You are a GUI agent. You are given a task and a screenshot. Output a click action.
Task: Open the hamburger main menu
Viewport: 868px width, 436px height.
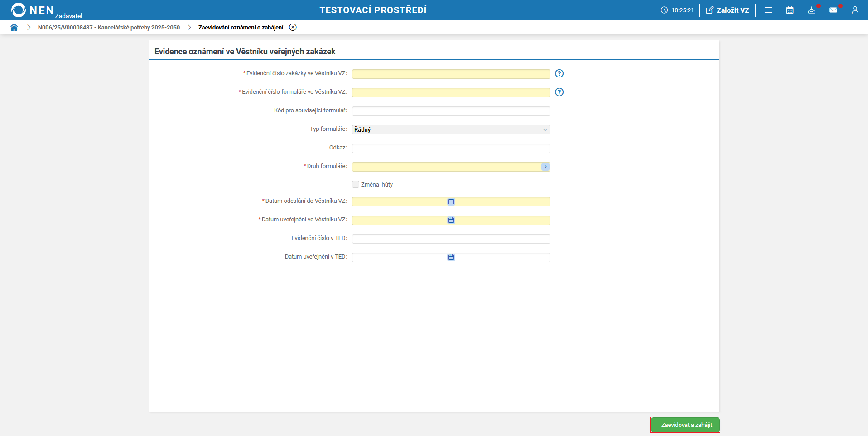tap(768, 10)
